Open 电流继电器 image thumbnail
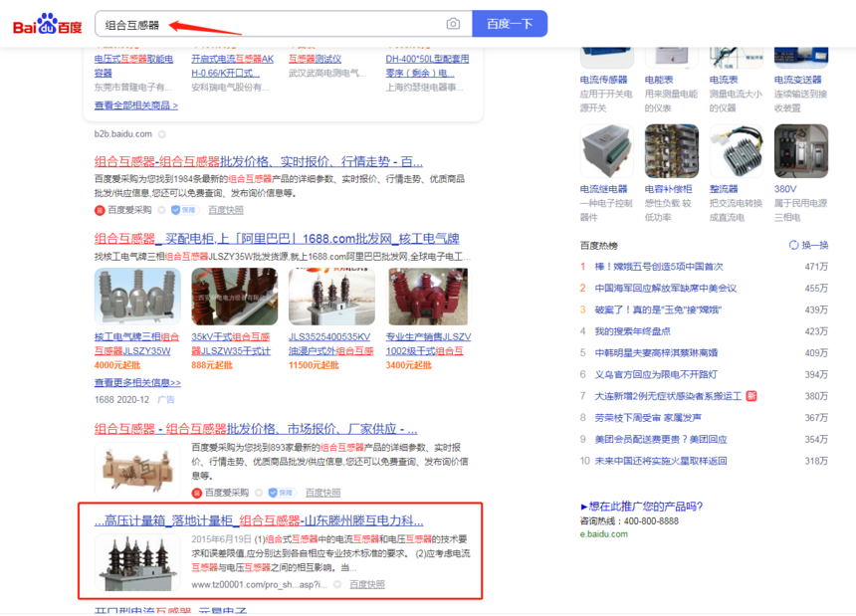The image size is (856, 616). tap(606, 151)
